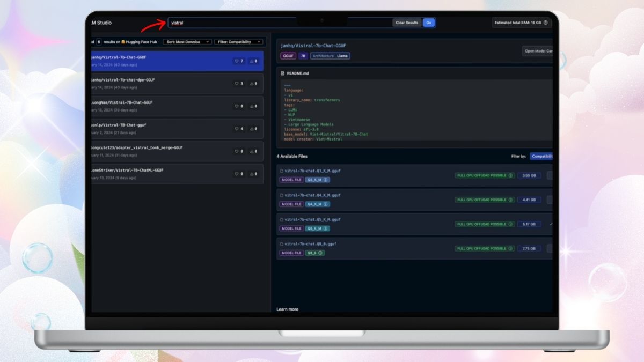The width and height of the screenshot is (644, 362).
Task: Click the 4.41 GB size label
Action: [x=529, y=200]
